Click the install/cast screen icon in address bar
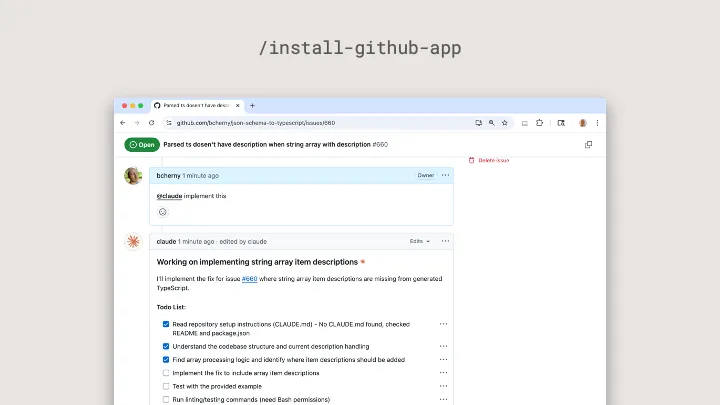Viewport: 720px width, 405px height. (478, 123)
